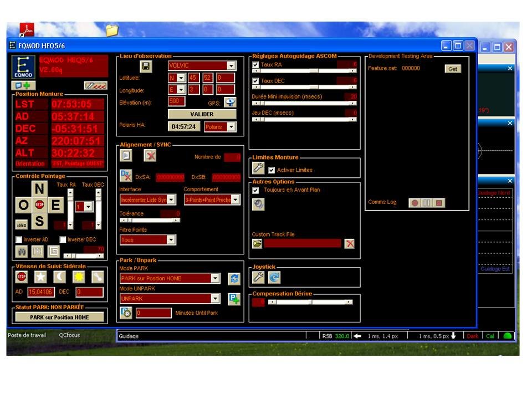The width and height of the screenshot is (532, 399).
Task: Open the setup wrench button under version display
Action: 96,85
